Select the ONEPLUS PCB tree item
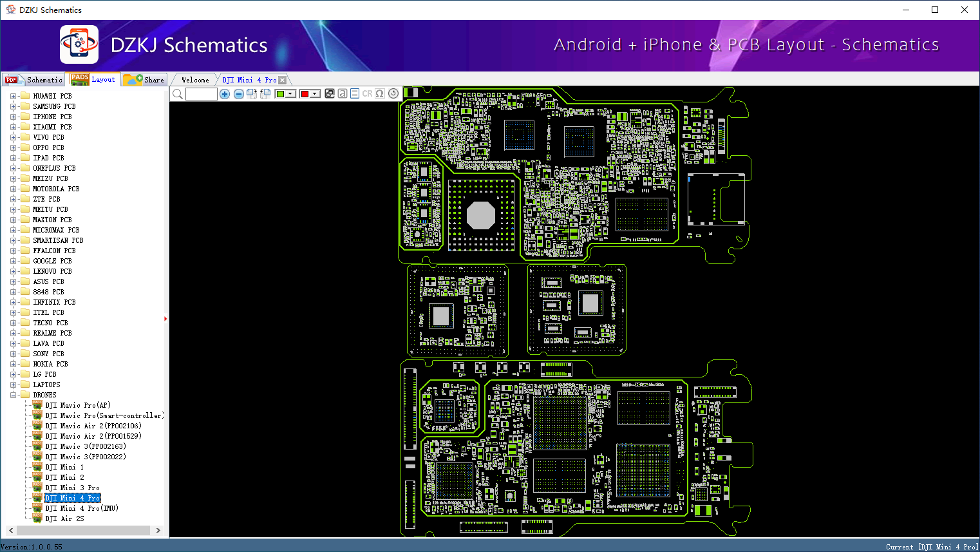Screen dimensions: 980x552 (54, 168)
